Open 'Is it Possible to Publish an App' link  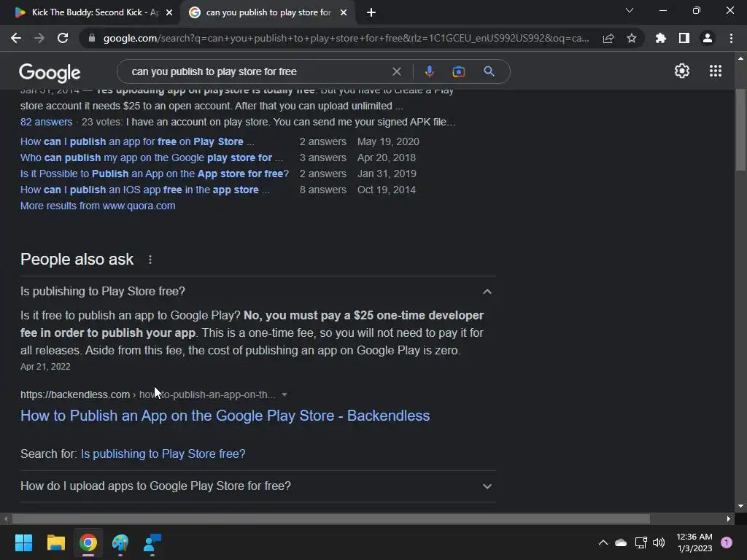[155, 174]
